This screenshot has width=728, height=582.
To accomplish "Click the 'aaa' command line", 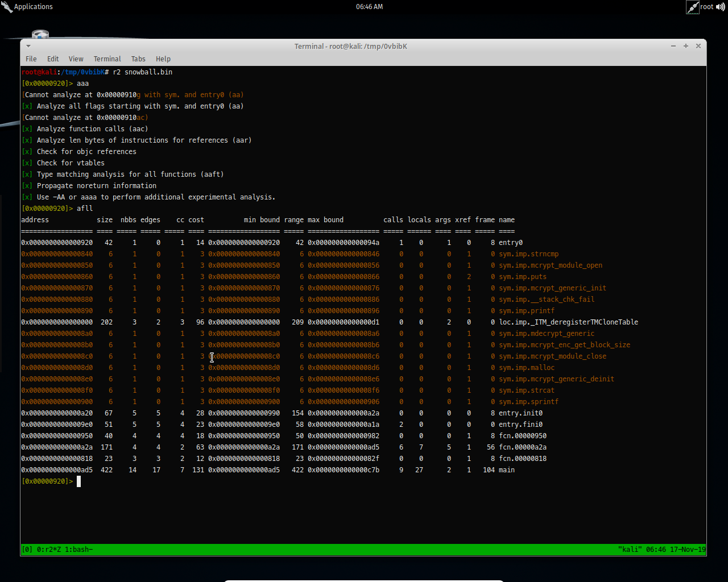I will [83, 84].
